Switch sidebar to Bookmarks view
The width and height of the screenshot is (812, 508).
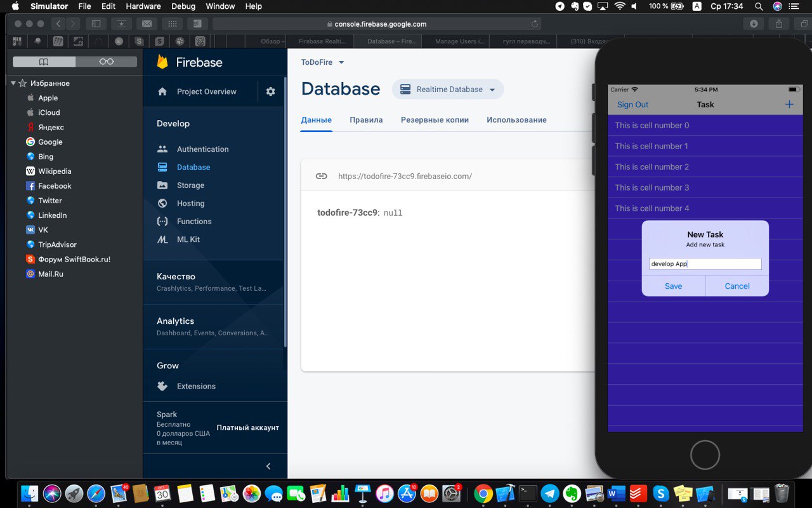pos(44,62)
